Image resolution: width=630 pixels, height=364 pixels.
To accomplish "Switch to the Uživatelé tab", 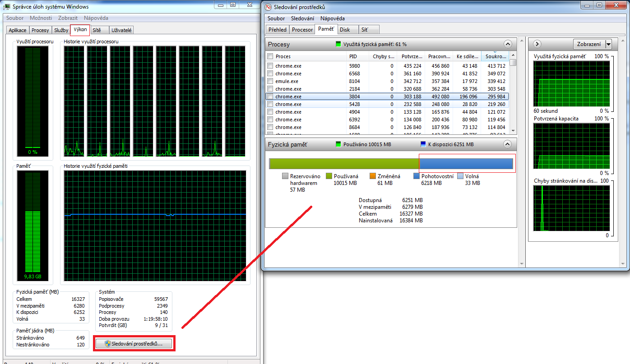I will click(x=121, y=30).
